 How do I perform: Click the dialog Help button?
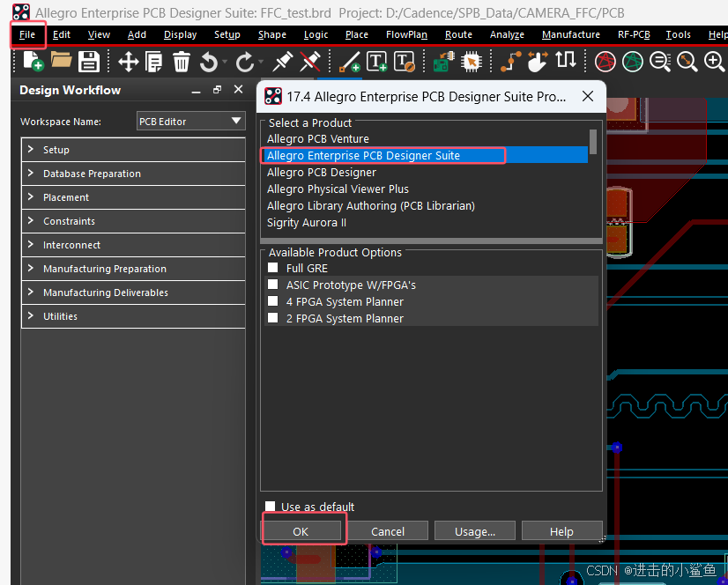(x=561, y=531)
